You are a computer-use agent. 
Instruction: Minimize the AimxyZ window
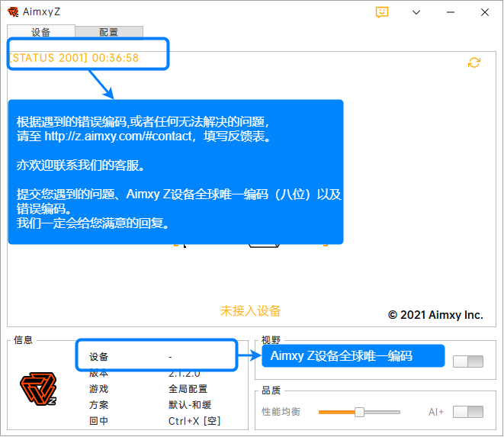click(451, 12)
